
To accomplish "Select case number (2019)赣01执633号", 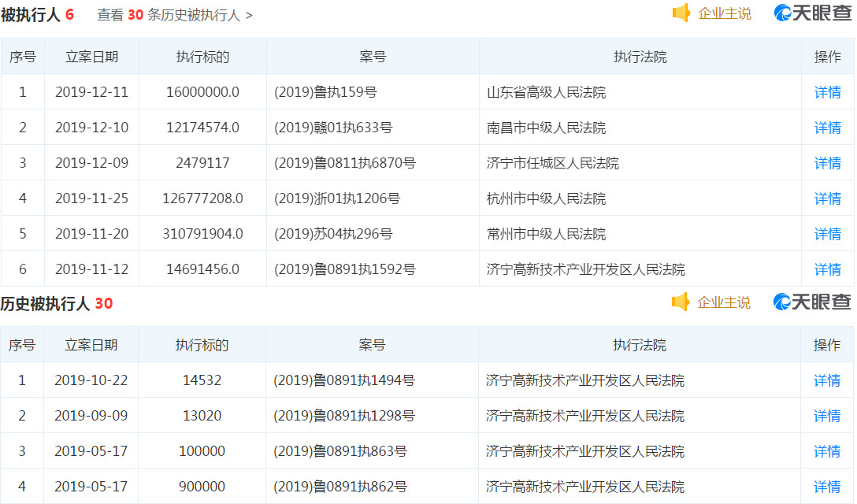I will tap(333, 128).
